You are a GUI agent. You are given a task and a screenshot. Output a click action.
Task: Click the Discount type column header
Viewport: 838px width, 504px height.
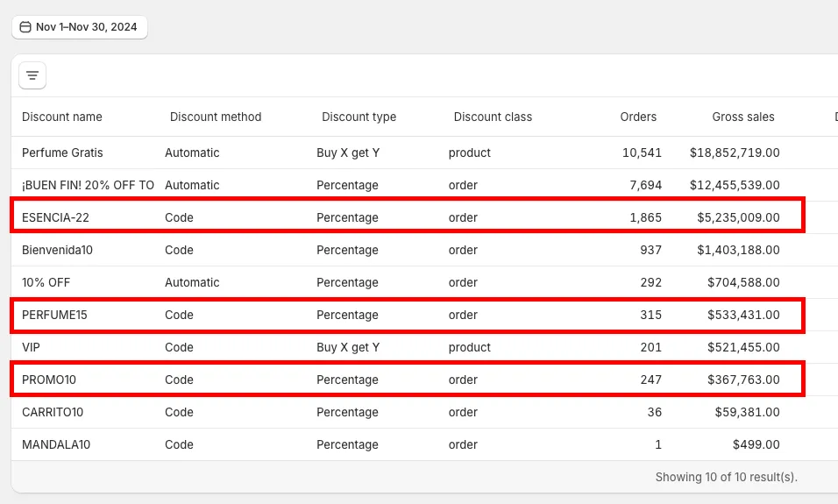(359, 117)
